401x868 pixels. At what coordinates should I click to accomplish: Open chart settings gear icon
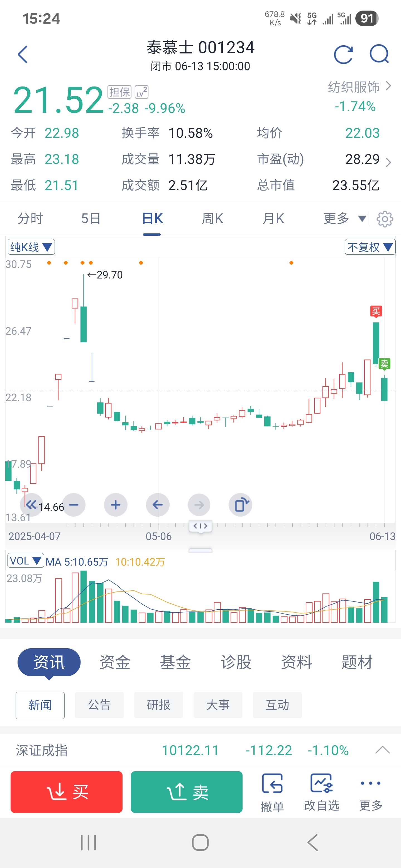click(385, 219)
